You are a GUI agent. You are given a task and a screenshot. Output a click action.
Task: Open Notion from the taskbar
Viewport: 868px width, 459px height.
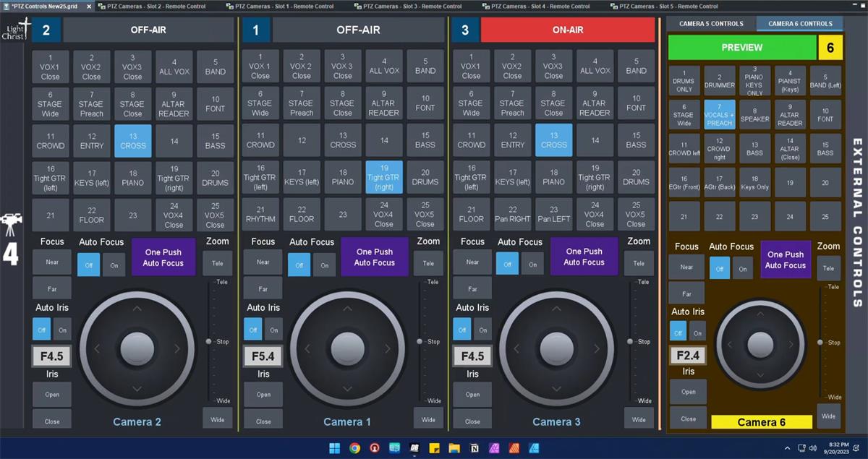click(x=475, y=447)
